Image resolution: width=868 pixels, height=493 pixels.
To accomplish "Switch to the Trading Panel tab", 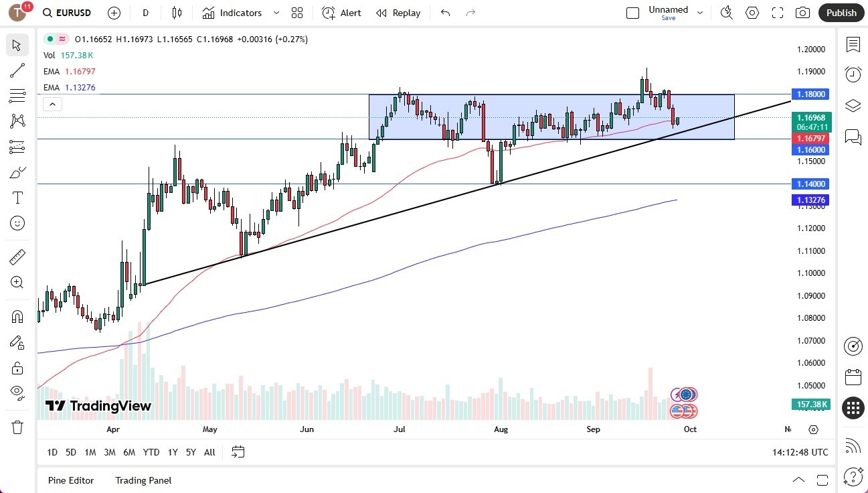I will 143,480.
